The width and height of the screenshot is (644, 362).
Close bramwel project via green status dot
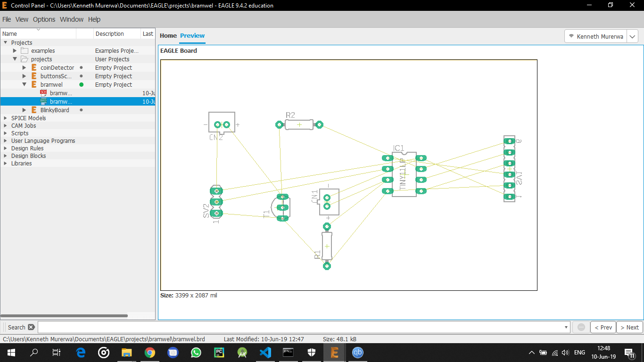point(81,84)
